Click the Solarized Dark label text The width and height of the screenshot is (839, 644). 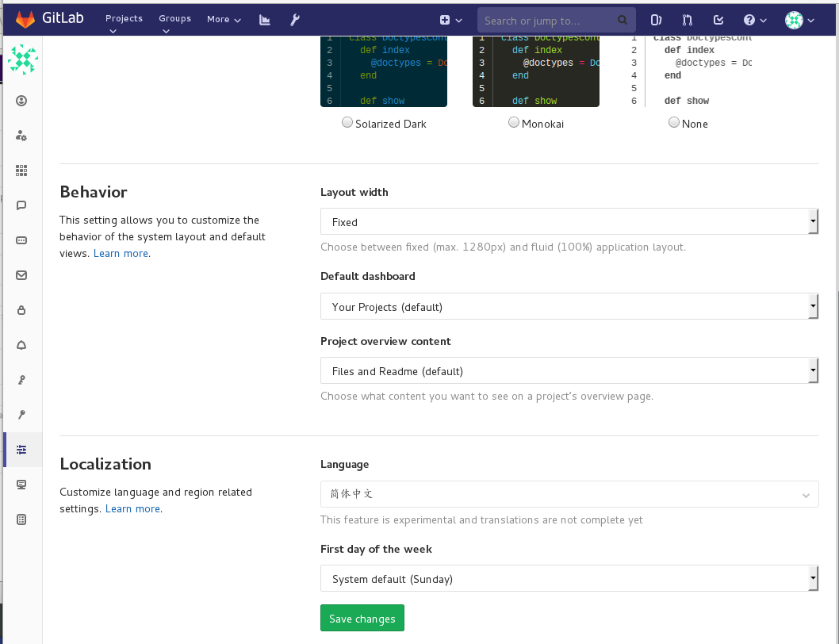pos(391,124)
